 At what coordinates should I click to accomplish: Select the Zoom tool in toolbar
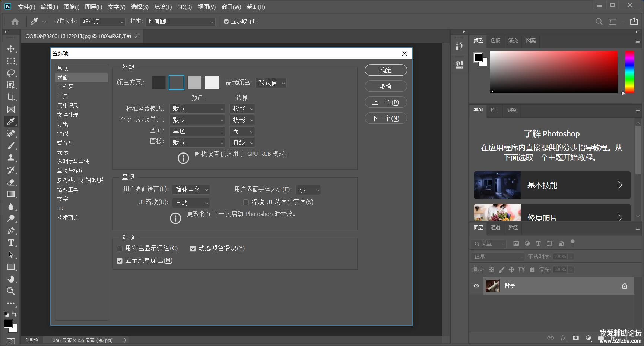point(11,291)
